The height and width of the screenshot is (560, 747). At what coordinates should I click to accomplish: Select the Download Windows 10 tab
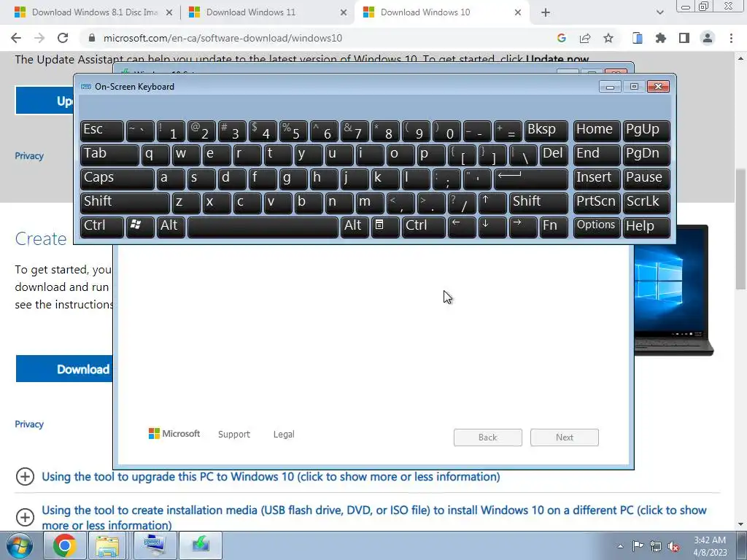442,12
